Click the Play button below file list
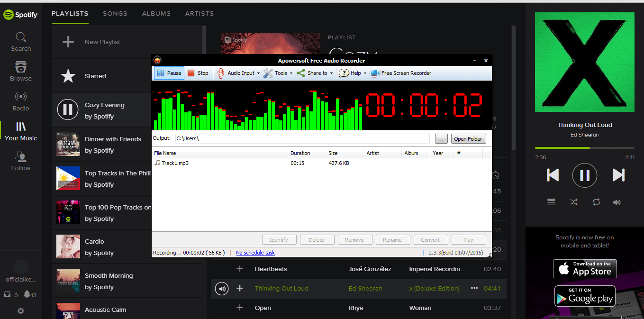 469,240
